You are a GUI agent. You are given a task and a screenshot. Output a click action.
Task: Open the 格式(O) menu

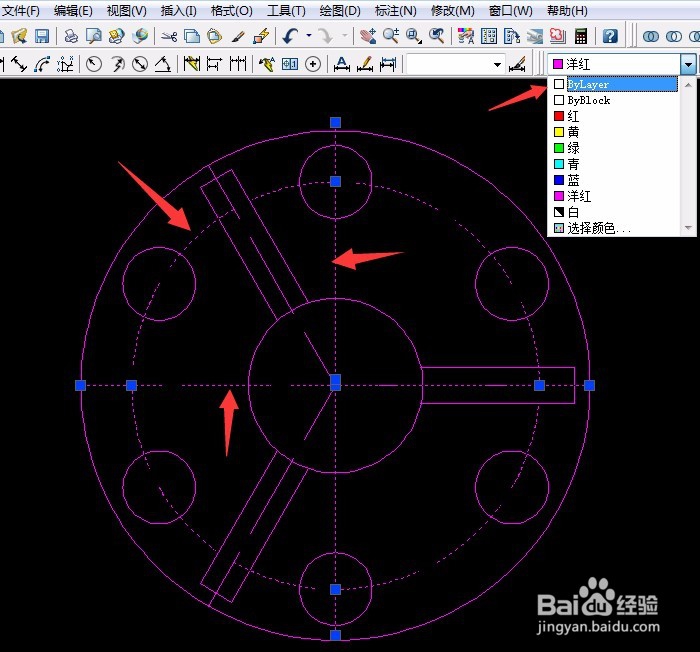tap(232, 10)
